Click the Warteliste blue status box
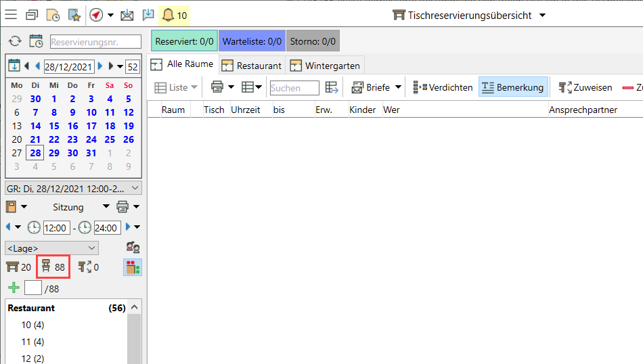The height and width of the screenshot is (364, 643). [x=252, y=41]
